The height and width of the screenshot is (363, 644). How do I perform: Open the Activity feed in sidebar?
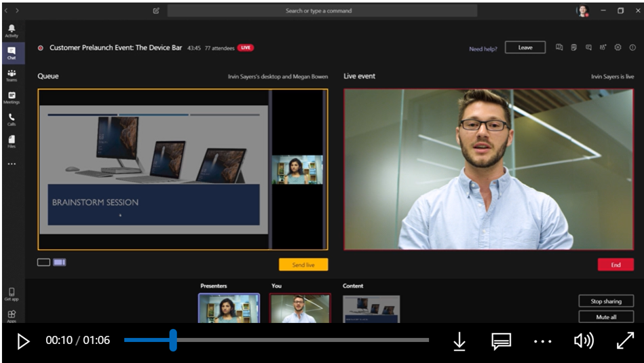pos(12,31)
